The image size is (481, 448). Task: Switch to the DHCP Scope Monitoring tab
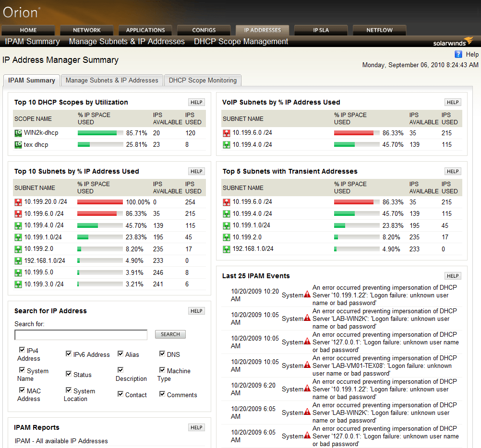click(203, 80)
